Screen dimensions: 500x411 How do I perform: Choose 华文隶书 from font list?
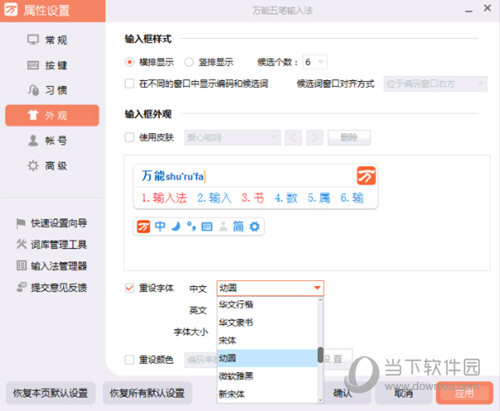point(268,322)
